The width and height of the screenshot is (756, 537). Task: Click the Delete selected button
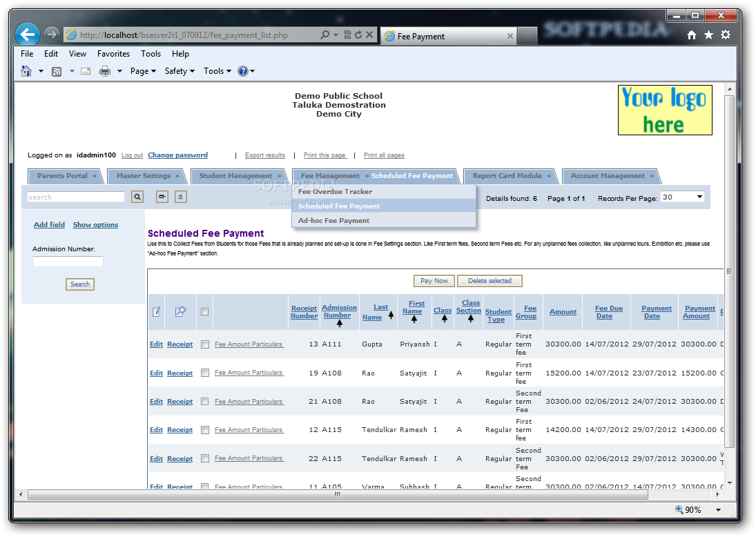490,280
